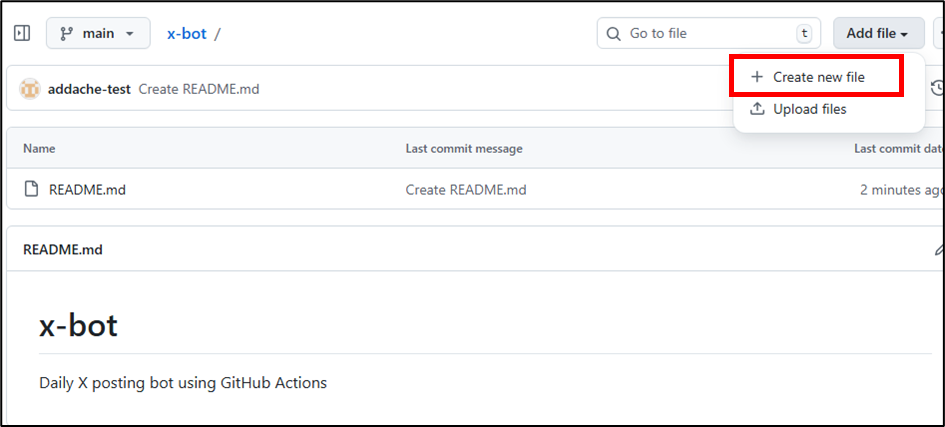Viewport: 945px width, 427px height.
Task: Click the upload icon beside Upload files
Action: coord(757,109)
